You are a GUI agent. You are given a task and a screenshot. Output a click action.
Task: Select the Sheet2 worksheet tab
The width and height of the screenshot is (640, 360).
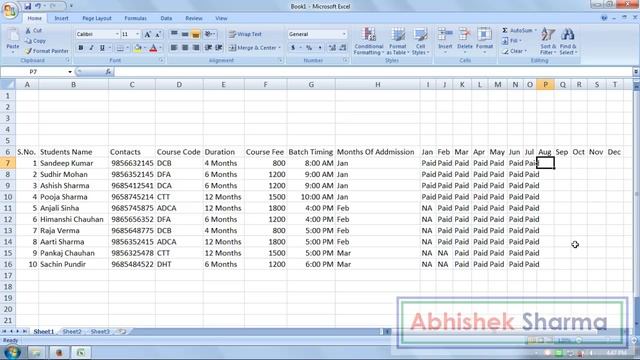coord(72,331)
